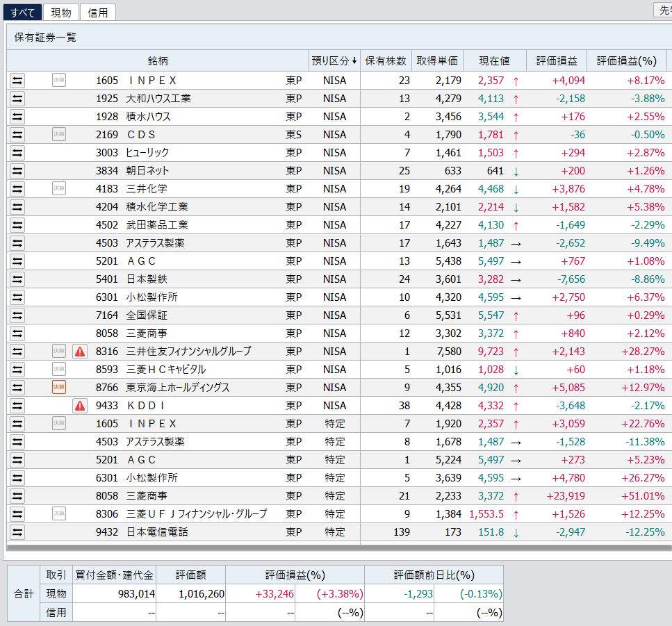Switch to the すべて tab
Screen dimensions: 672x626
click(22, 13)
